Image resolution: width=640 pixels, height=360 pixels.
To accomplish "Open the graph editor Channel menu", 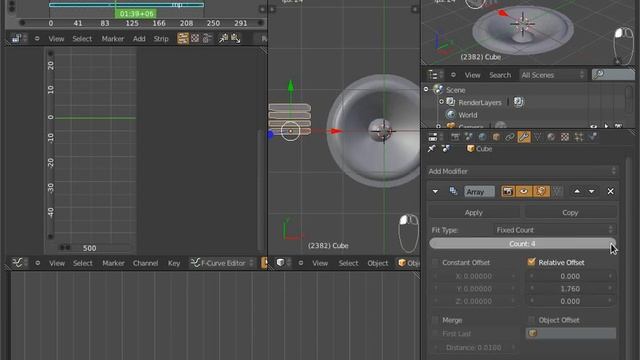I will tap(145, 263).
